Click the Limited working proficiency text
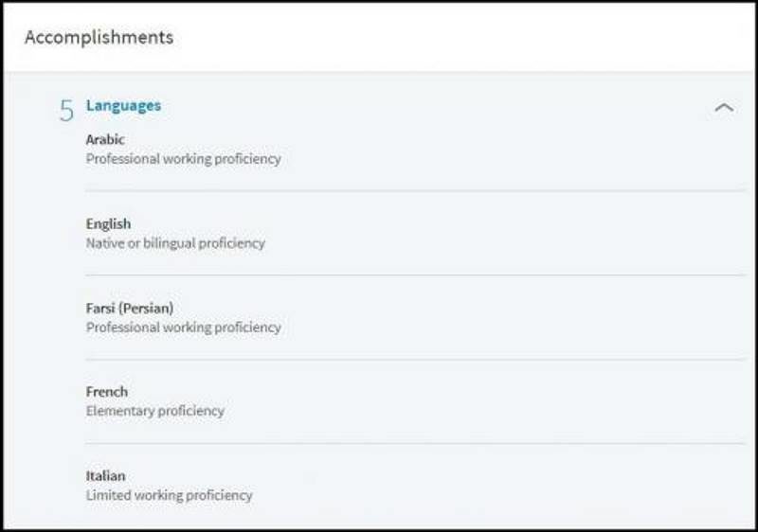Image resolution: width=758 pixels, height=532 pixels. pos(170,495)
